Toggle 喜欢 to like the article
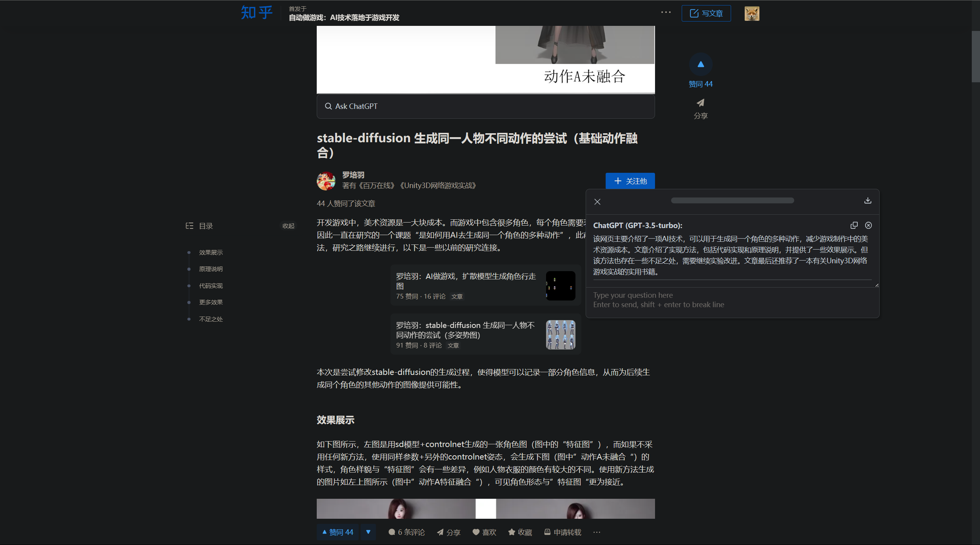 484,532
